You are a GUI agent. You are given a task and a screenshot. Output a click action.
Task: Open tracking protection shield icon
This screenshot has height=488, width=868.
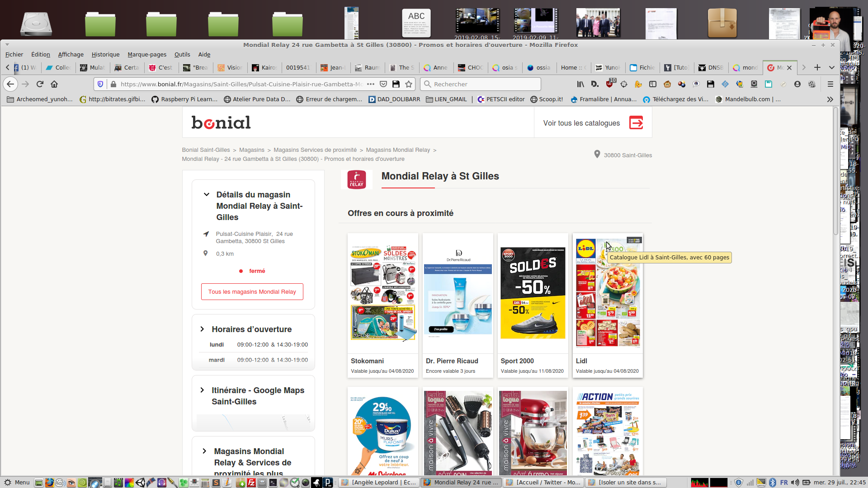[x=100, y=84]
